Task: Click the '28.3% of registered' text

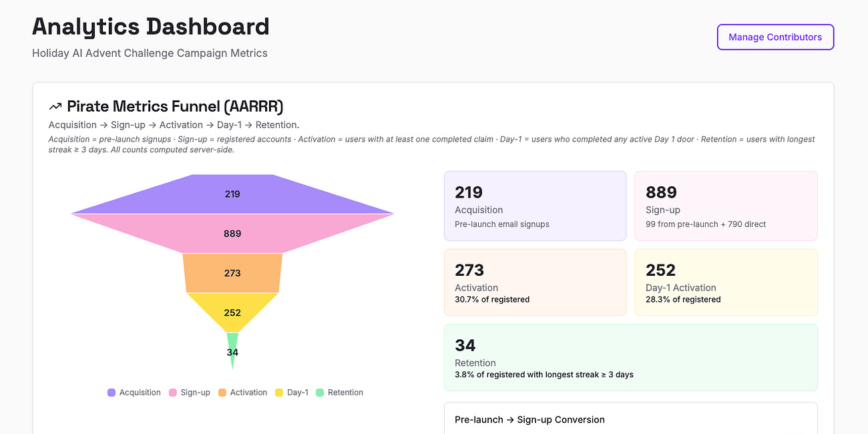Action: click(x=683, y=300)
